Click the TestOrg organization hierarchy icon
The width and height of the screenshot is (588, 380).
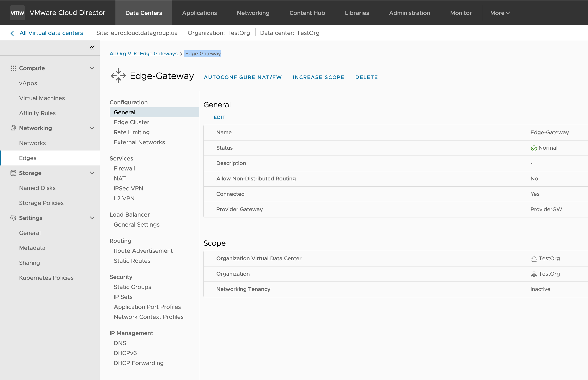pos(534,274)
